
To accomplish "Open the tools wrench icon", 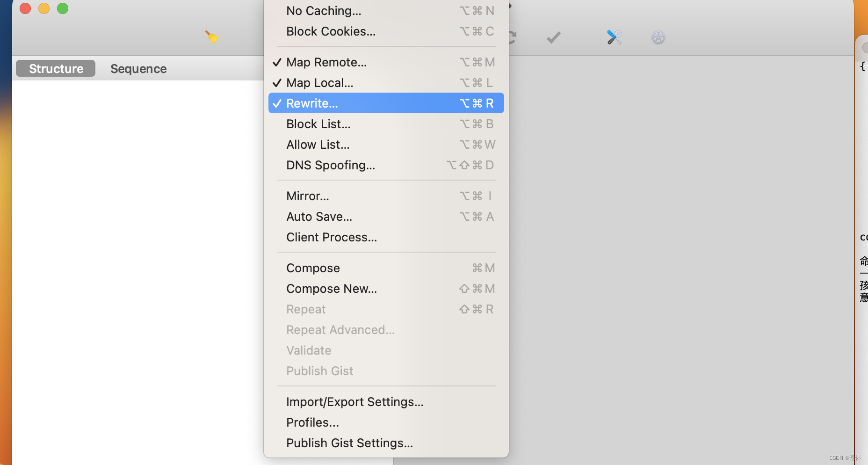I will coord(614,37).
